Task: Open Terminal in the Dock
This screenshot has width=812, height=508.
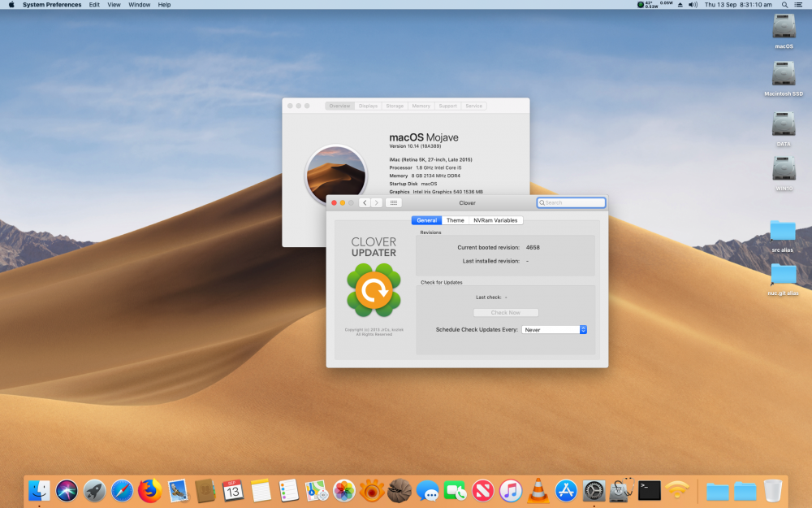Action: [x=649, y=490]
